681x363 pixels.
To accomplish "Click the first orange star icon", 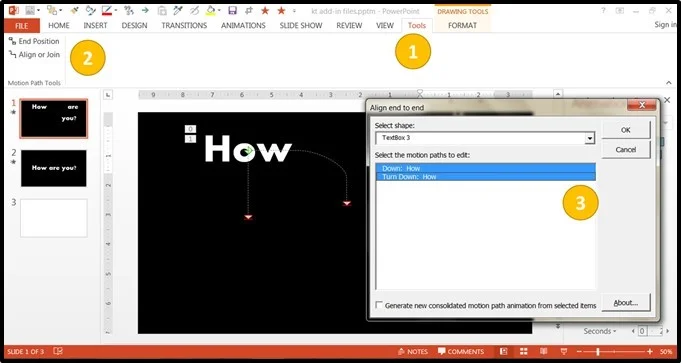I will (264, 10).
